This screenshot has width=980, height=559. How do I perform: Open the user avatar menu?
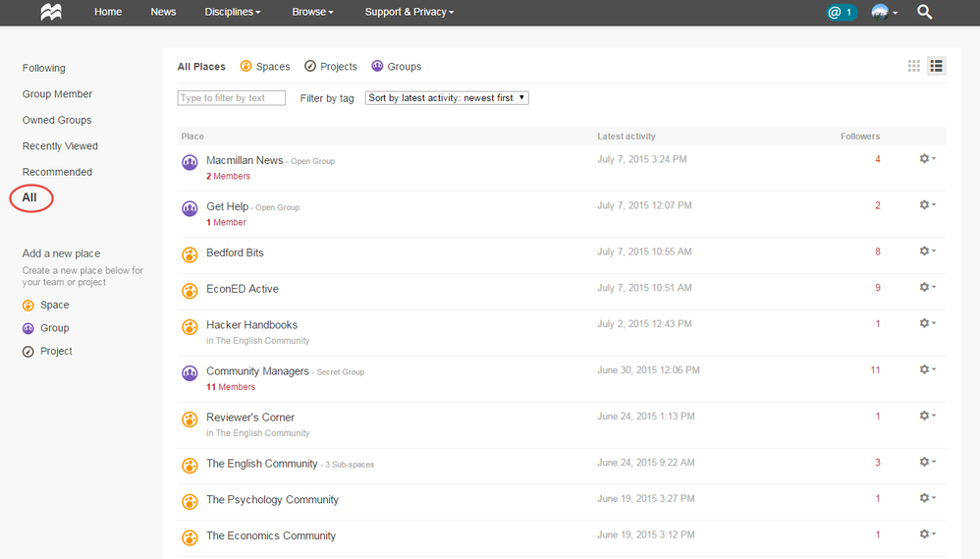885,12
